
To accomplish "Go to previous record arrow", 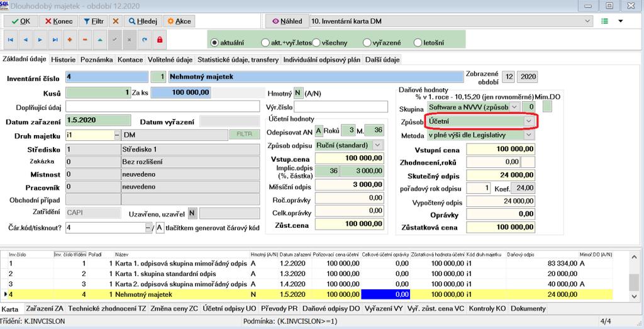I will (25, 40).
